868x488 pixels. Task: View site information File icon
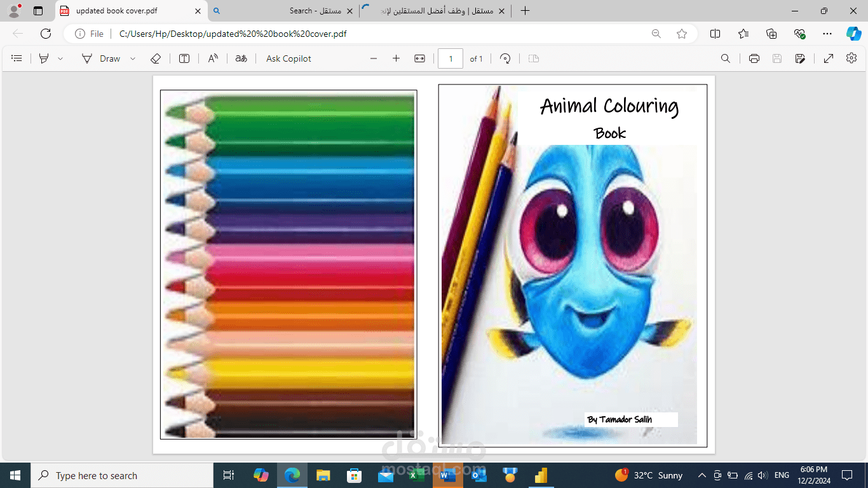[89, 34]
